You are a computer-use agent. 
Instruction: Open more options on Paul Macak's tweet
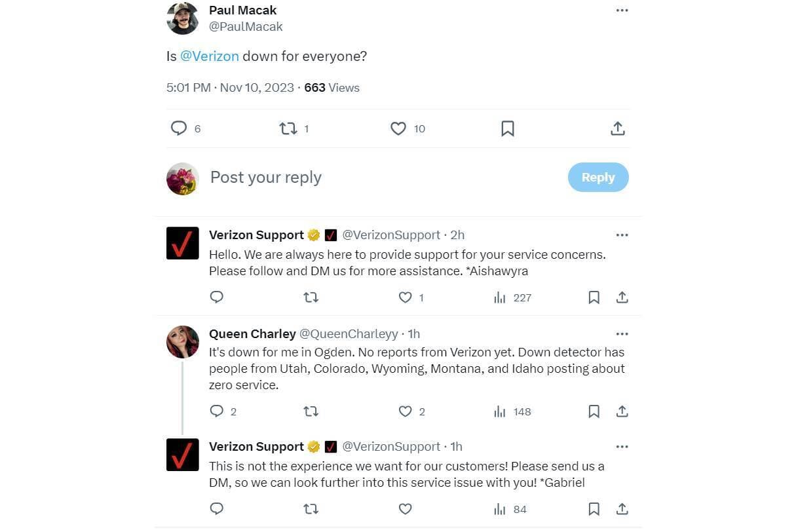[622, 9]
